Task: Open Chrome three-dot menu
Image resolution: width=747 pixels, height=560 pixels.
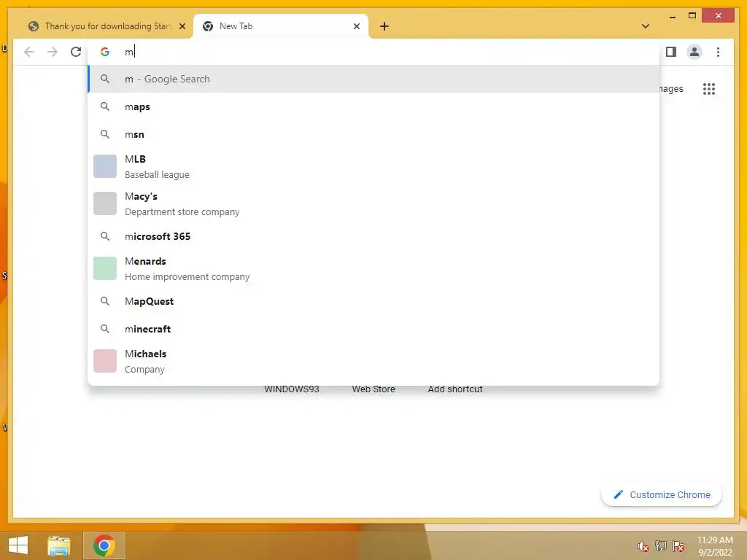Action: (x=718, y=52)
